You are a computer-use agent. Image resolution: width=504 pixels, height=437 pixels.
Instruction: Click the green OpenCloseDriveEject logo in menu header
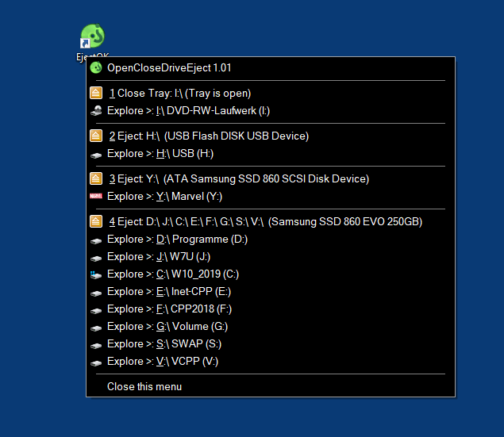[x=96, y=68]
